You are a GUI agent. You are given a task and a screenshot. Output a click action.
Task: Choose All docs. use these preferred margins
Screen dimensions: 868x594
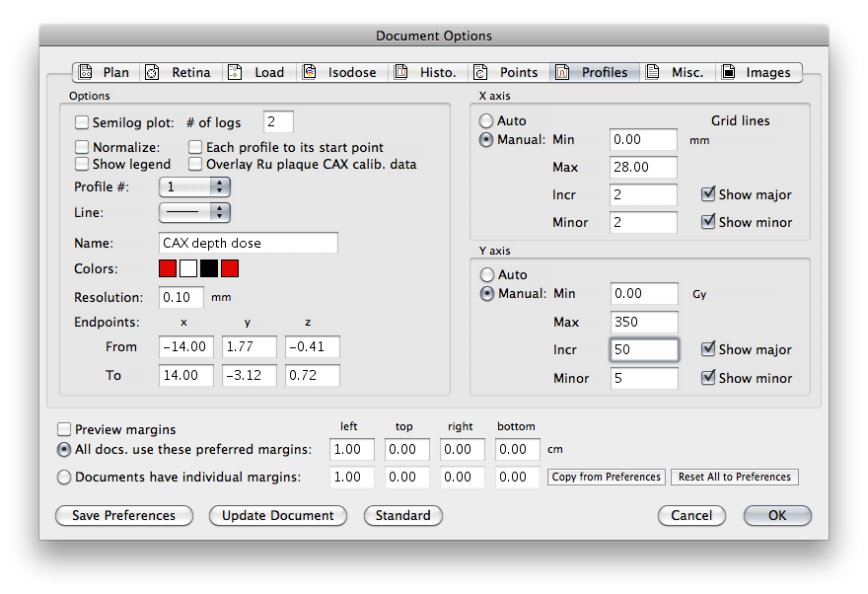[x=64, y=449]
